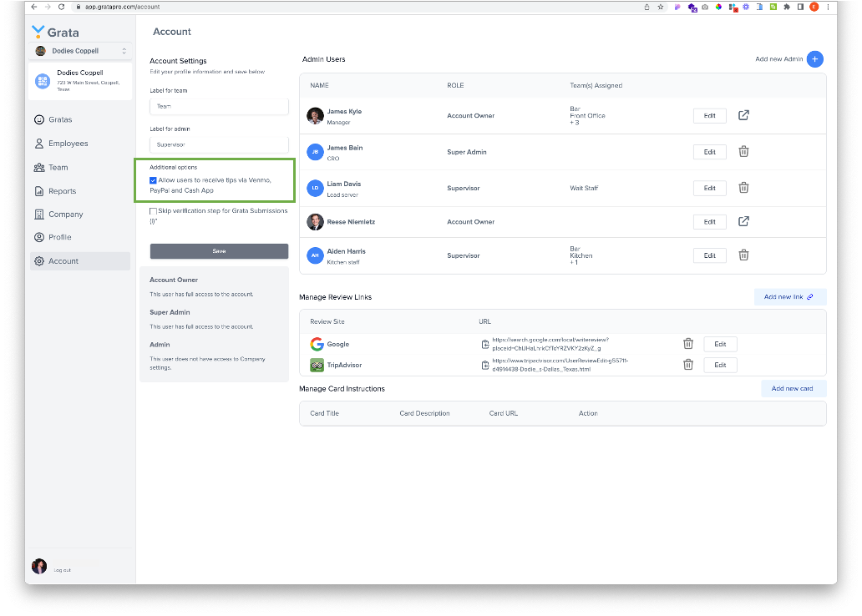This screenshot has width=862, height=616.
Task: Uncheck Allow users to receive tips checkbox
Action: pos(153,180)
